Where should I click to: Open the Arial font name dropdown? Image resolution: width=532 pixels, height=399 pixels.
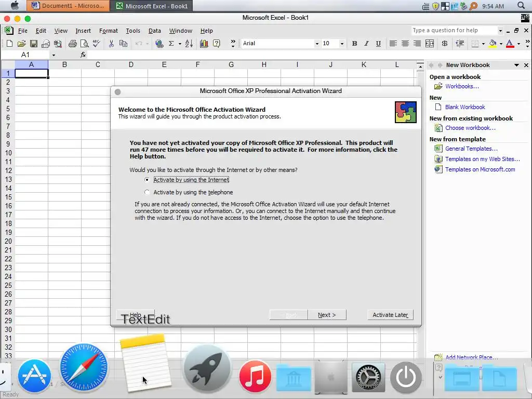click(317, 44)
